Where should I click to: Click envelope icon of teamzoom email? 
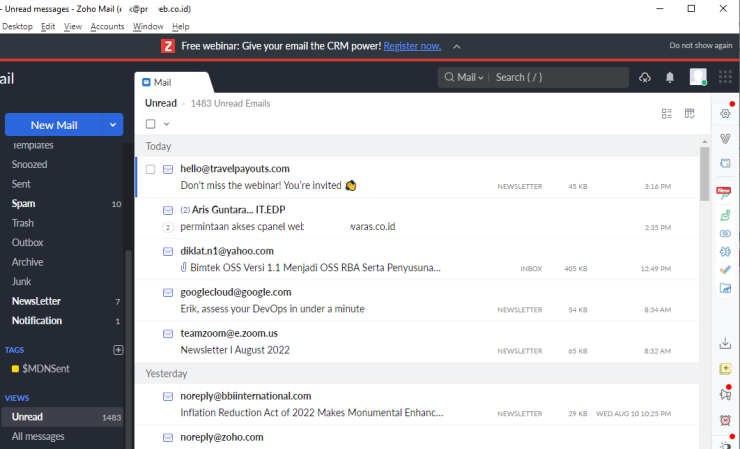tap(168, 334)
